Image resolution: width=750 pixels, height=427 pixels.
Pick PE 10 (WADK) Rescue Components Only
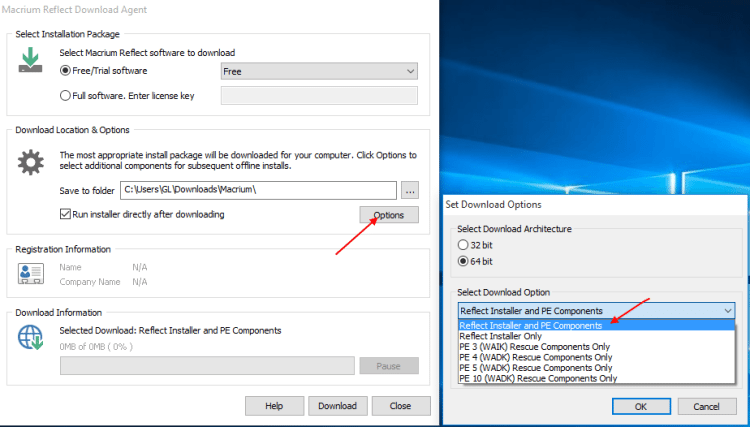coord(596,378)
